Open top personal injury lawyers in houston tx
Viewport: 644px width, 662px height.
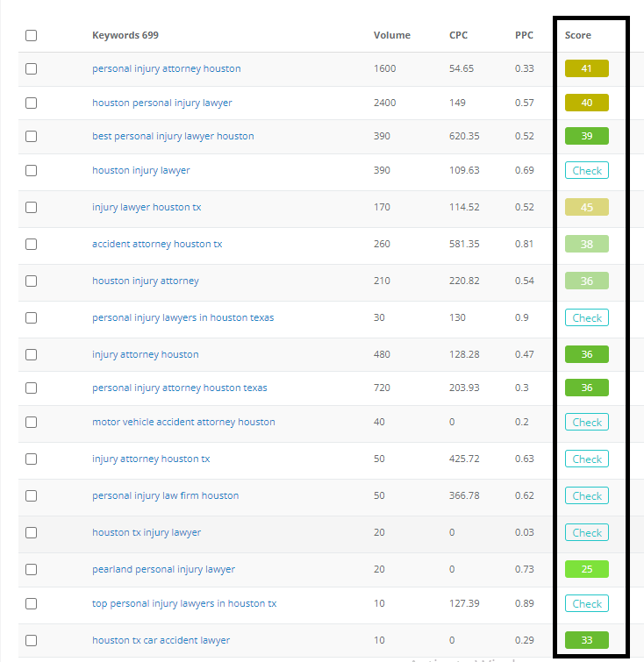(x=184, y=604)
